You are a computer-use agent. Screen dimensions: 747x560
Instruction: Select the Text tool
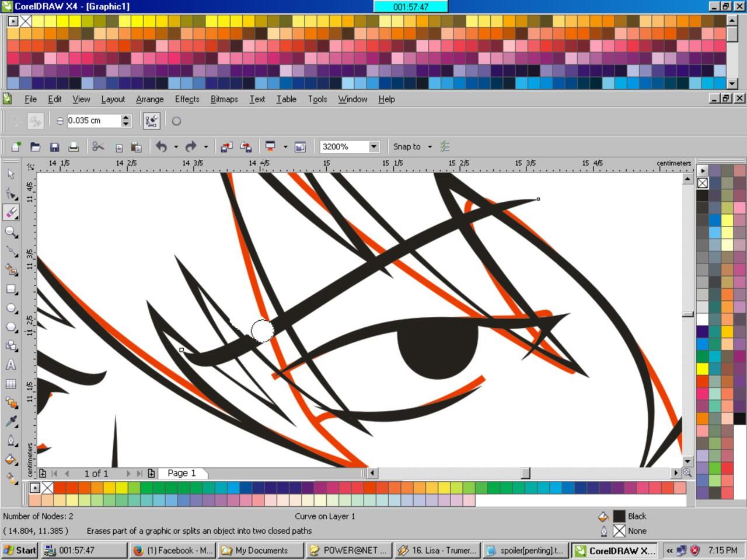(x=11, y=365)
